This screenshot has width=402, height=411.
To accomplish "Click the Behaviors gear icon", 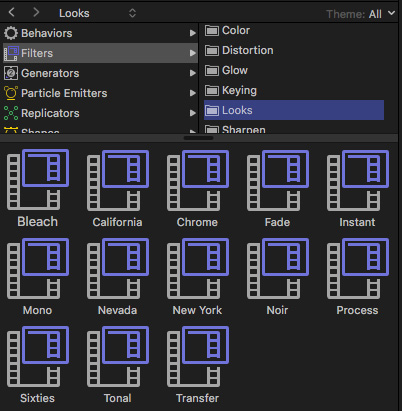I will point(11,33).
